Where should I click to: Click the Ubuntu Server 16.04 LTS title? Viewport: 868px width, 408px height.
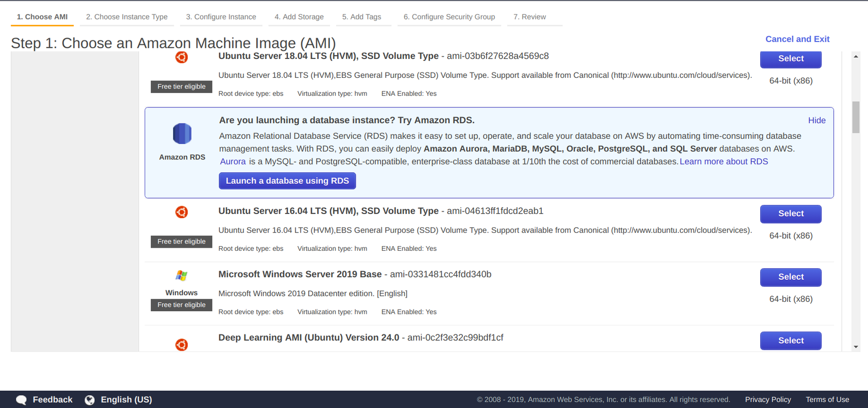point(328,211)
